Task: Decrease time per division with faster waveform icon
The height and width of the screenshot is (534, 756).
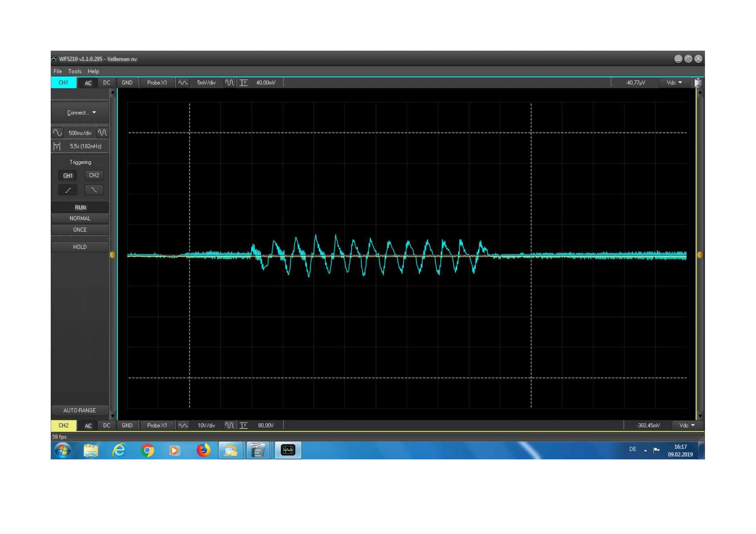Action: pyautogui.click(x=102, y=132)
